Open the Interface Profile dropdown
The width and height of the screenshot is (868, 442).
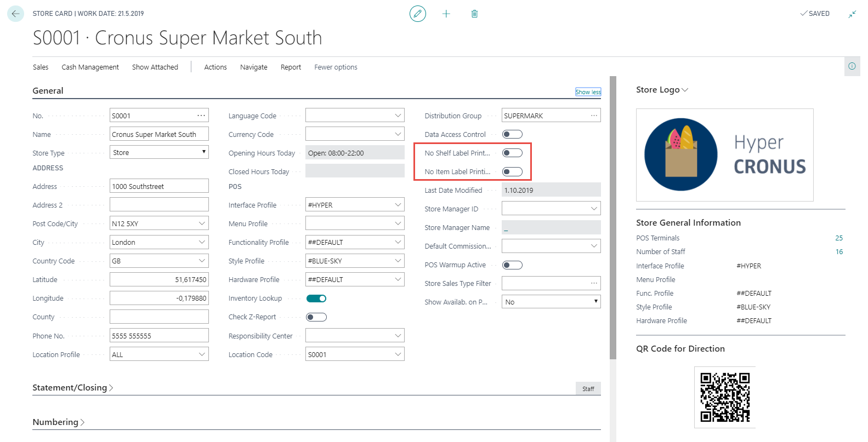point(398,205)
